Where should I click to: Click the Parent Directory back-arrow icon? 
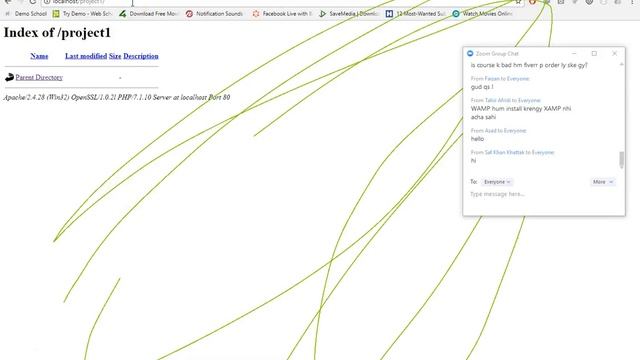(x=9, y=77)
